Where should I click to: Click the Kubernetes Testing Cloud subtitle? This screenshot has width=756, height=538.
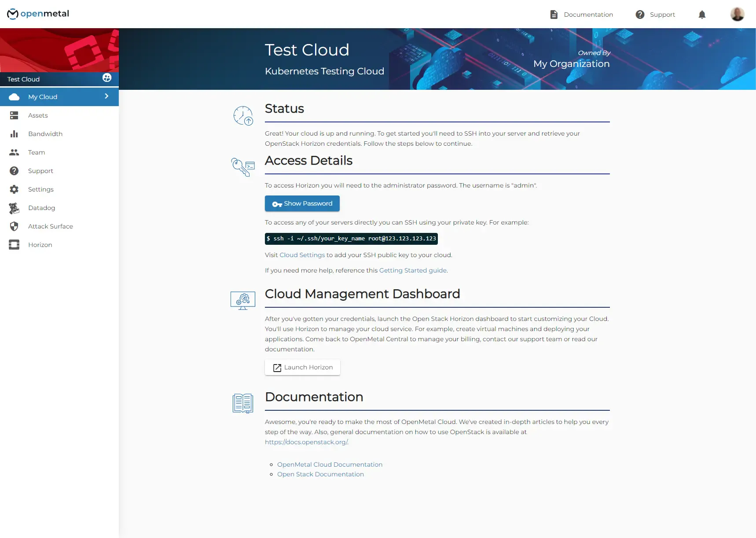click(324, 71)
